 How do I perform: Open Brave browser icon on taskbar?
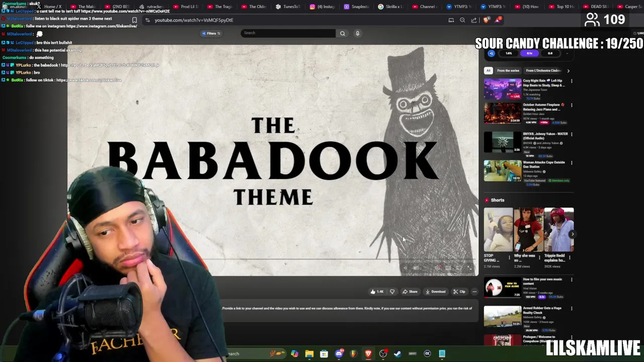pos(368,354)
